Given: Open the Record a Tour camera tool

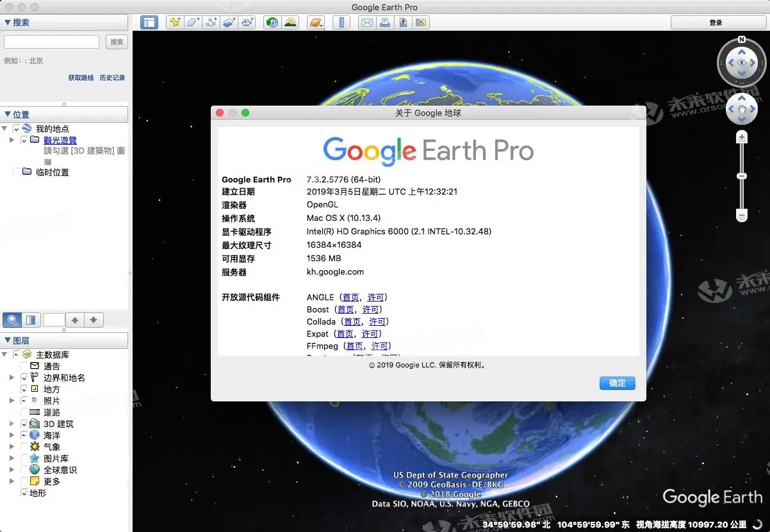Looking at the screenshot, I should (x=247, y=22).
